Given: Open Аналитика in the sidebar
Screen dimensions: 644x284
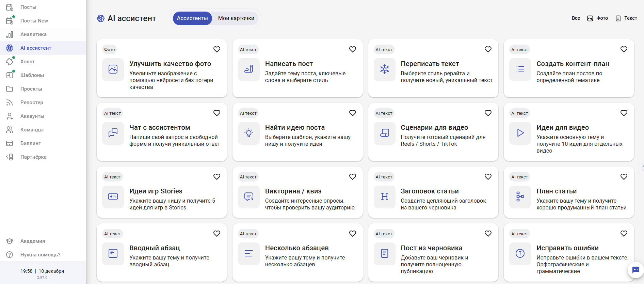Looking at the screenshot, I should pos(33,34).
